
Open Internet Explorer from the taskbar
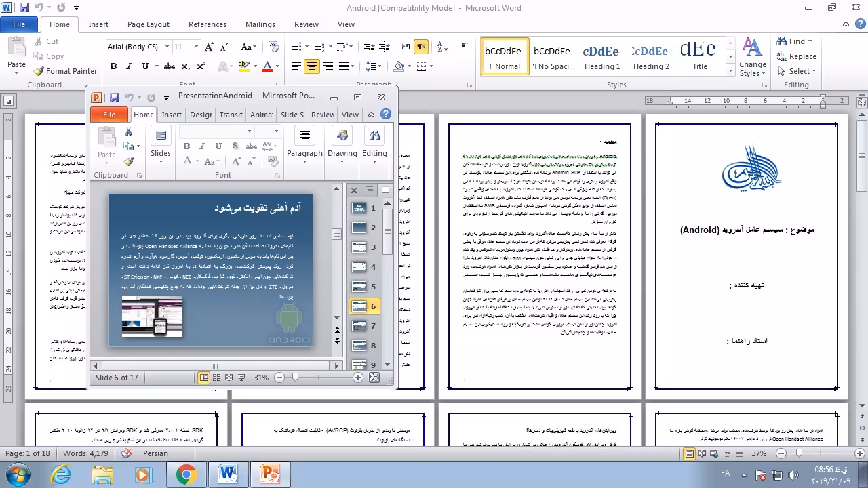[61, 474]
